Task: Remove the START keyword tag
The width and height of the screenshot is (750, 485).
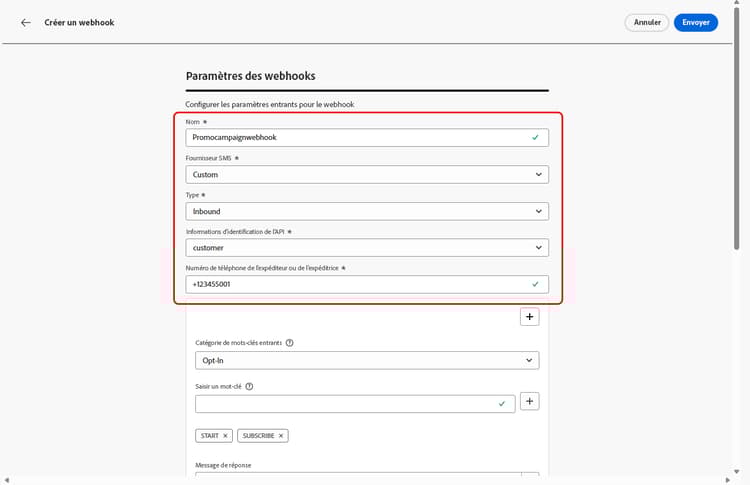Action: click(x=225, y=436)
